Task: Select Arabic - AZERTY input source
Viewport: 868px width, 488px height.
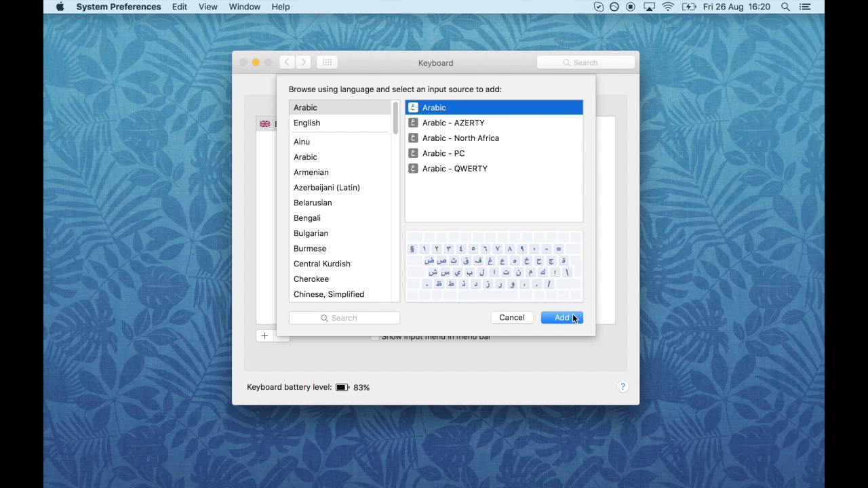Action: pos(494,123)
